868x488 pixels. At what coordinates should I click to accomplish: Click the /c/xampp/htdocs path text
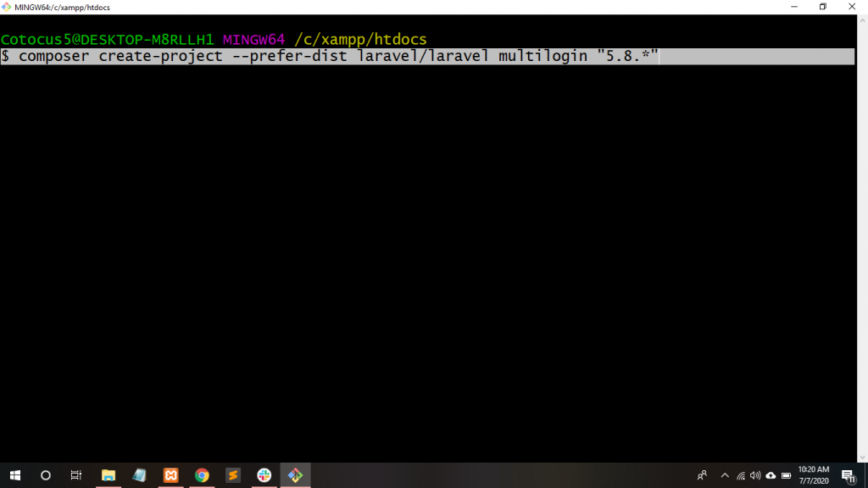click(x=360, y=39)
